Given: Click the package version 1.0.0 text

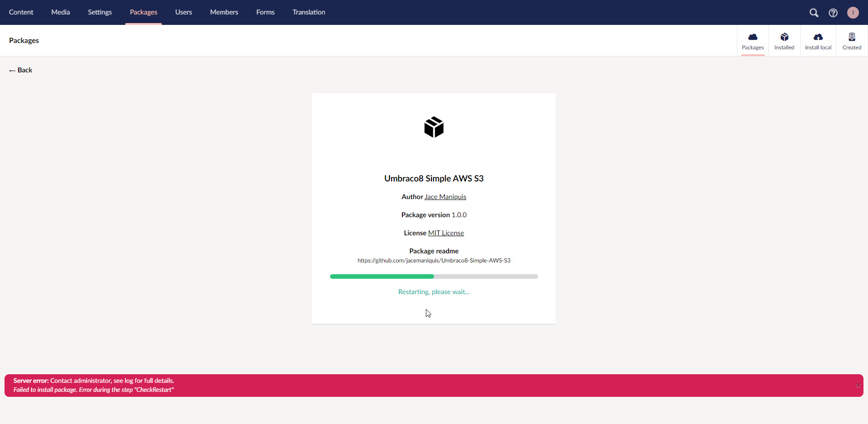Looking at the screenshot, I should [x=434, y=215].
